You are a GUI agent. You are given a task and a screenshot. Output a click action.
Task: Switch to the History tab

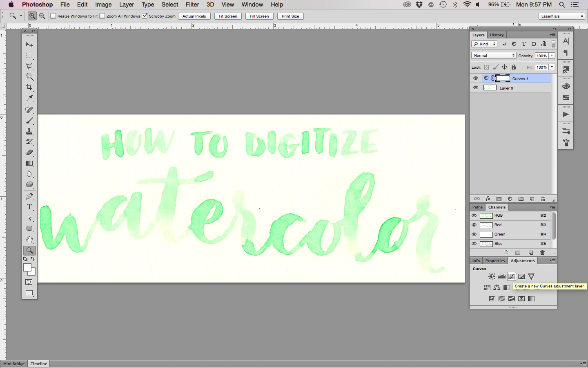pos(497,35)
